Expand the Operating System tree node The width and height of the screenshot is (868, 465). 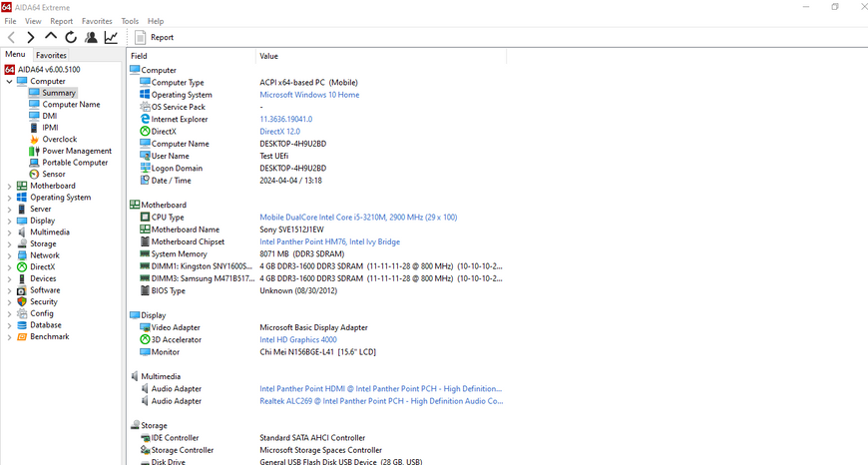[9, 198]
